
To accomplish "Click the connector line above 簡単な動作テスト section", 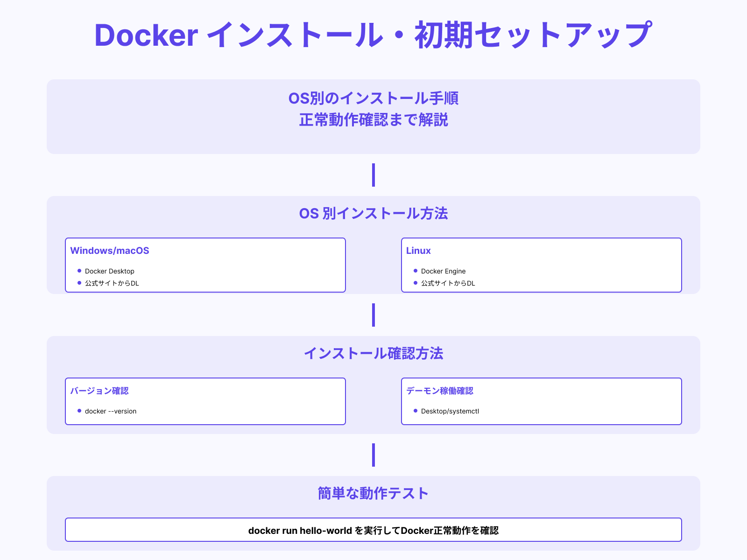I will point(373,455).
